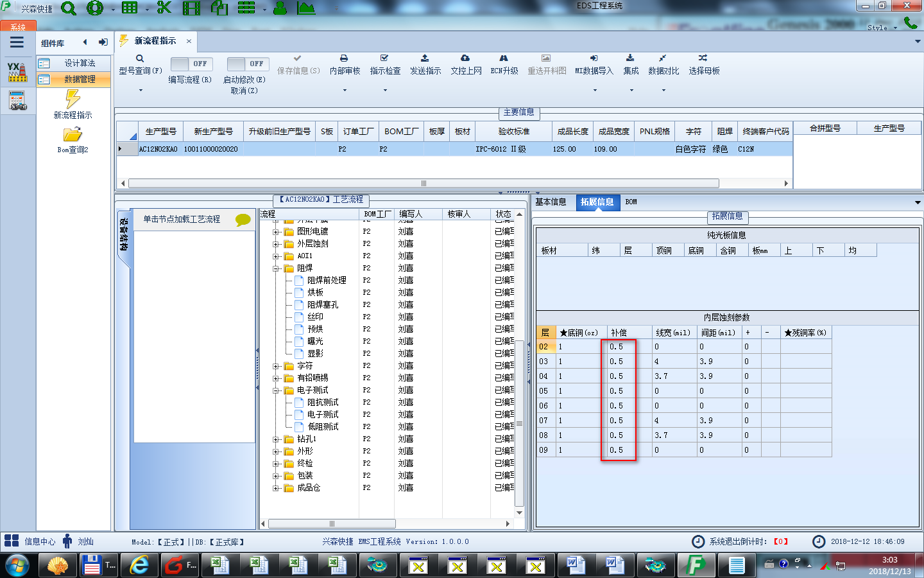This screenshot has height=578, width=924.
Task: Click the YX factory sidebar icon
Action: coord(17,72)
